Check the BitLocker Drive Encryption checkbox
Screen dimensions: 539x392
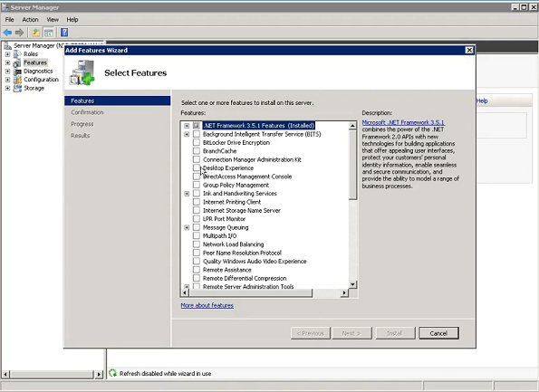[197, 142]
